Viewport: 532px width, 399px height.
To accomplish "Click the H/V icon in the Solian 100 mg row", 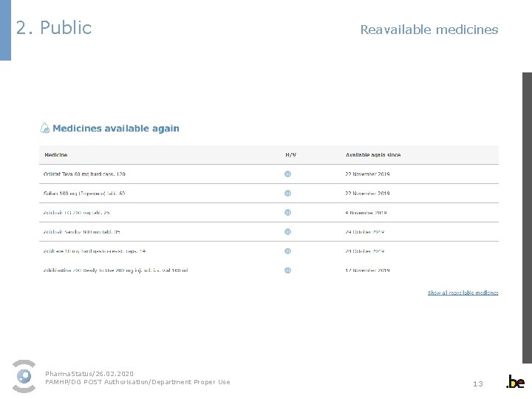I will click(x=287, y=194).
